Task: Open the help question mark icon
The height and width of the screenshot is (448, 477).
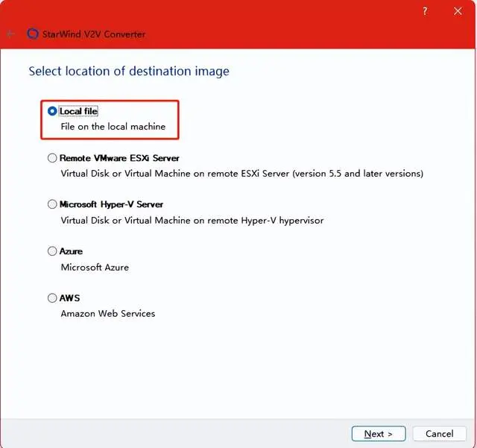Action: (425, 12)
